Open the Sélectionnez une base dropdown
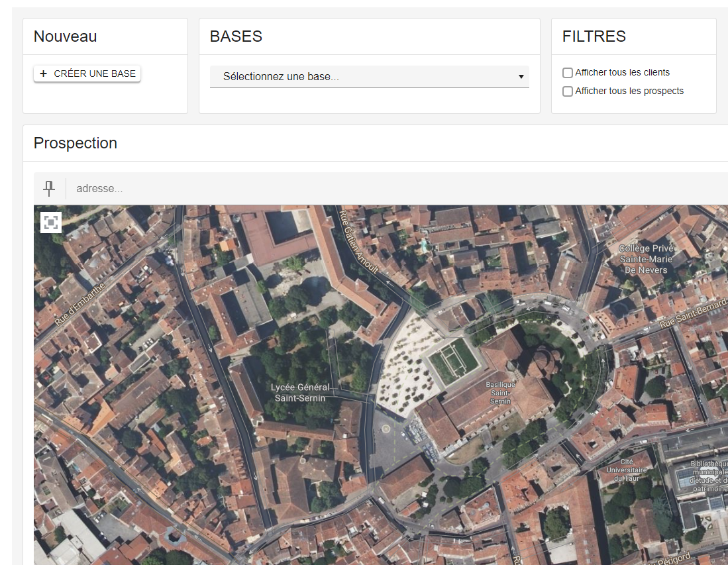Screen dimensions: 728x565 tap(369, 77)
